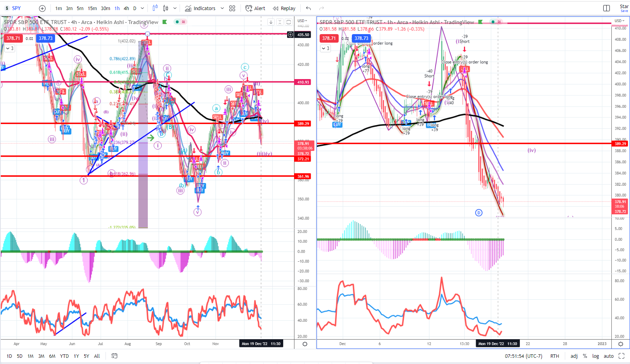Viewport: 630px width, 364px height.
Task: Set date range to 5Y
Action: click(87, 356)
